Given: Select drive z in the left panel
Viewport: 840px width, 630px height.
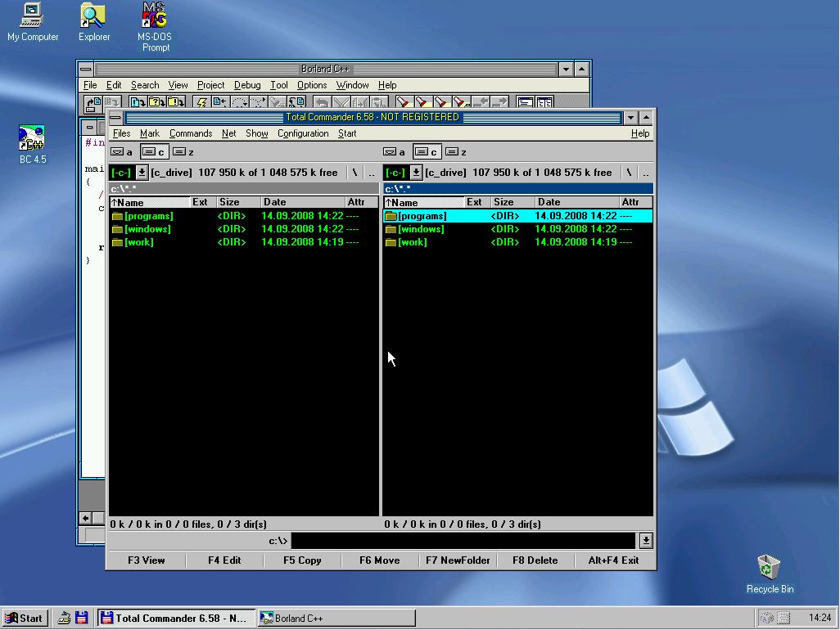Looking at the screenshot, I should click(183, 152).
